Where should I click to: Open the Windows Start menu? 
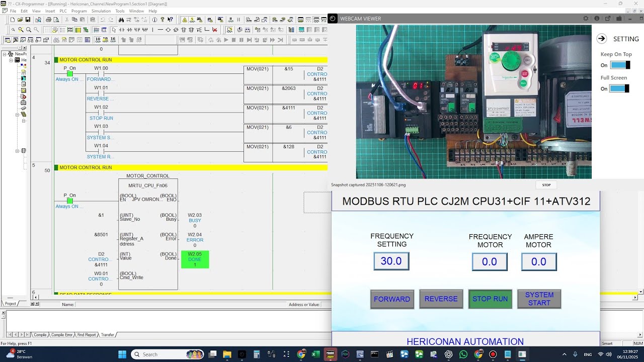pos(122,354)
